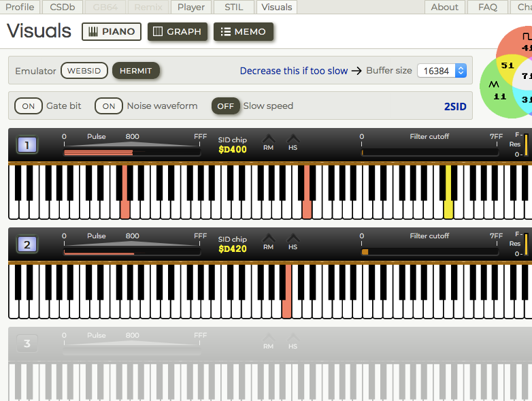Open the Buffer size dropdown
Image resolution: width=532 pixels, height=401 pixels.
[442, 71]
